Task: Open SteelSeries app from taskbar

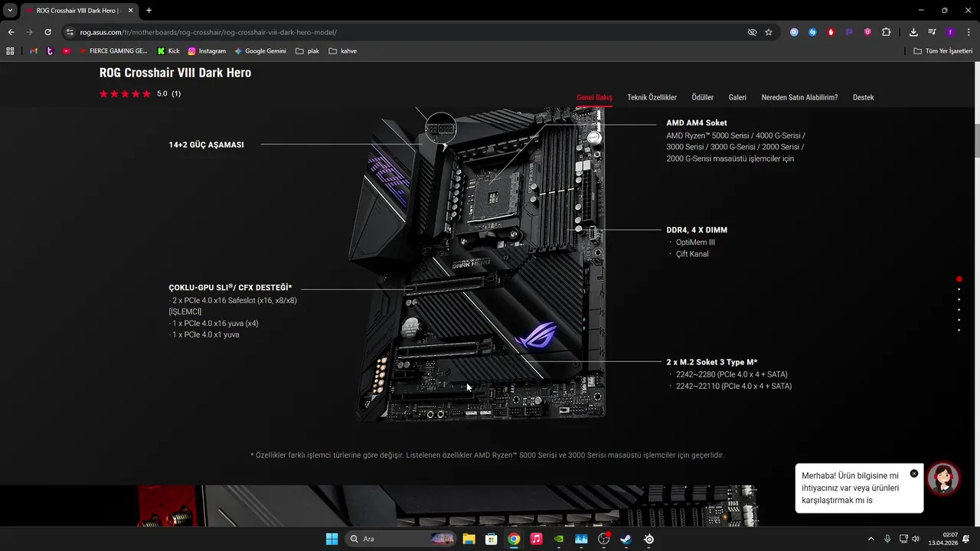Action: [649, 539]
